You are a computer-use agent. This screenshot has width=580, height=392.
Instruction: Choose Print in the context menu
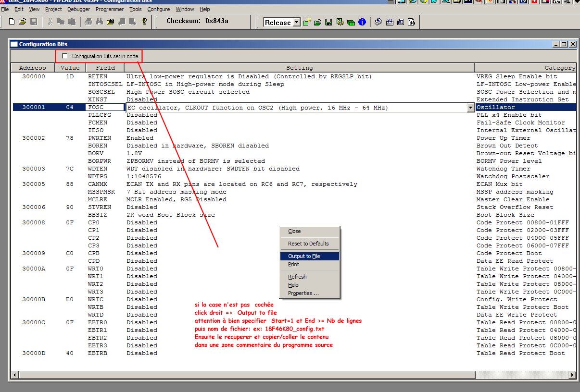pos(310,264)
